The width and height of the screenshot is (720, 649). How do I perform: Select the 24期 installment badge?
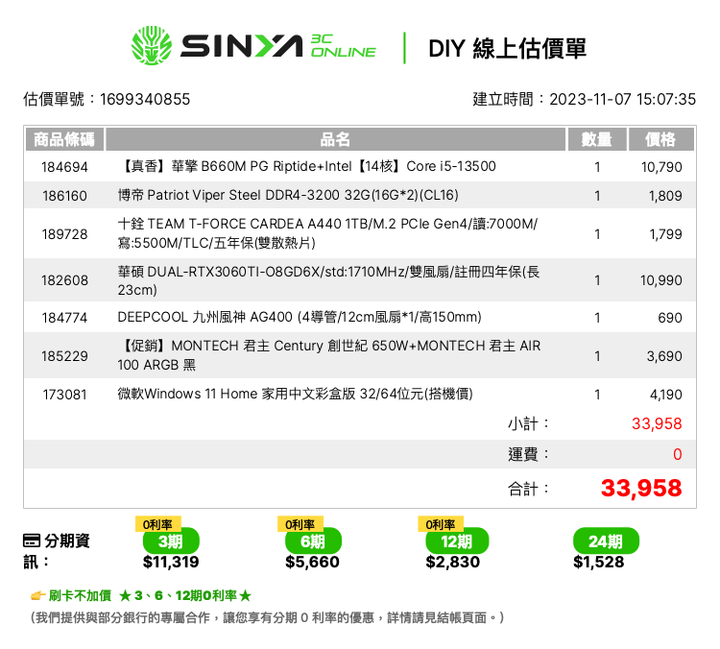[x=606, y=541]
